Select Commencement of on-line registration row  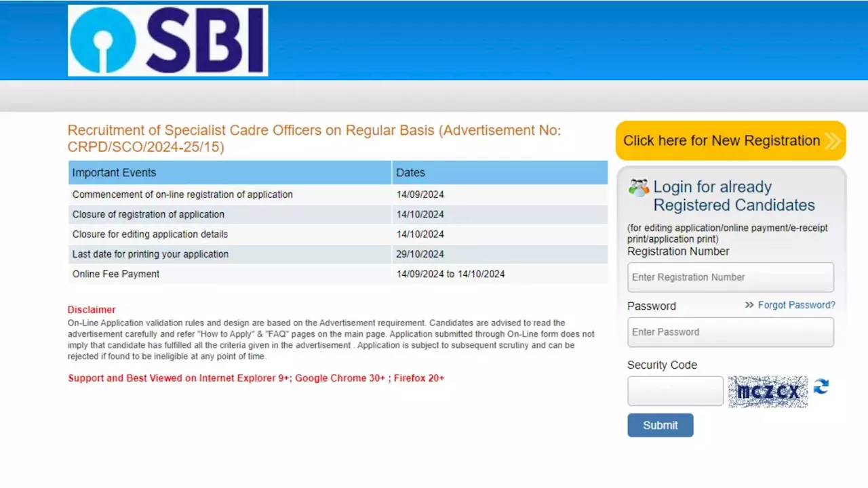[x=338, y=195]
